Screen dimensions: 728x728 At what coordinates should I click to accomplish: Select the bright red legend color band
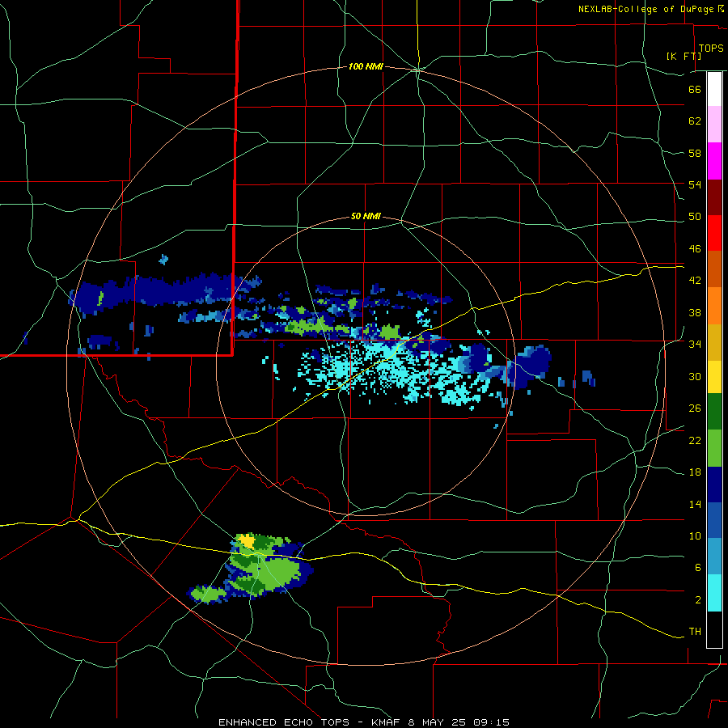[714, 233]
